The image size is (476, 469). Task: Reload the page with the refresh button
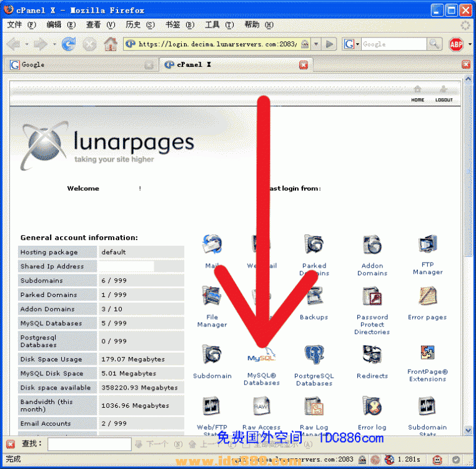coord(69,44)
